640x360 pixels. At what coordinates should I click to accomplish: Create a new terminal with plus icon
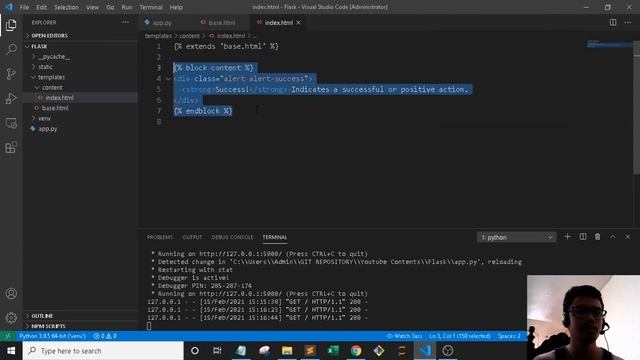point(567,237)
